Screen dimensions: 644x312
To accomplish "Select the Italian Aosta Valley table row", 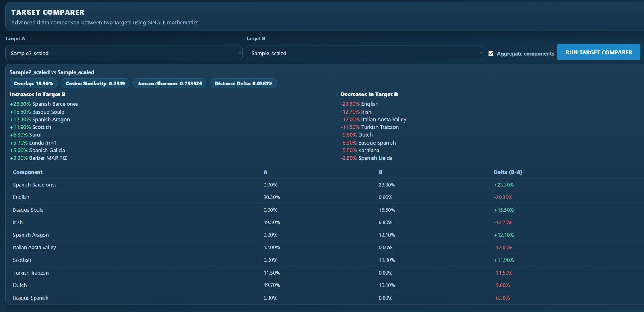I will click(34, 248).
